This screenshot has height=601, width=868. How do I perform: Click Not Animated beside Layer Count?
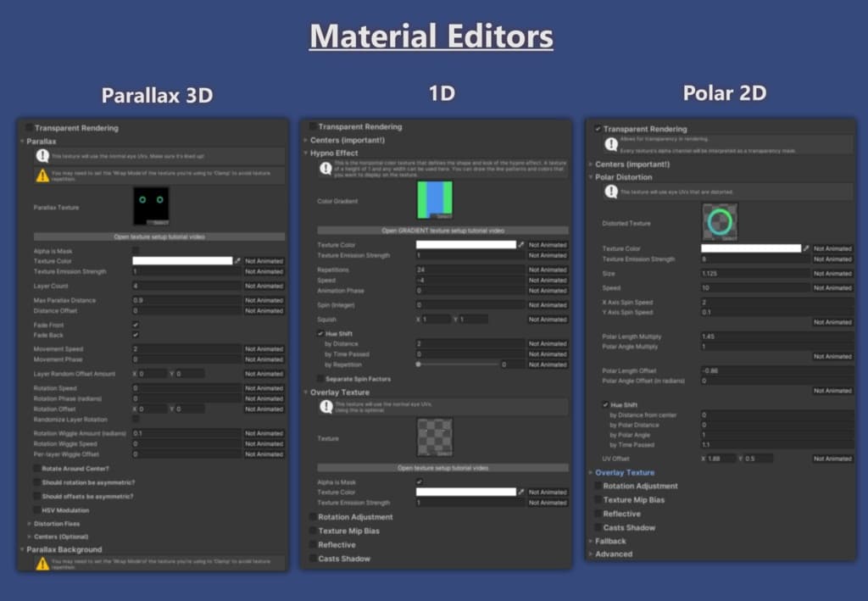[264, 287]
